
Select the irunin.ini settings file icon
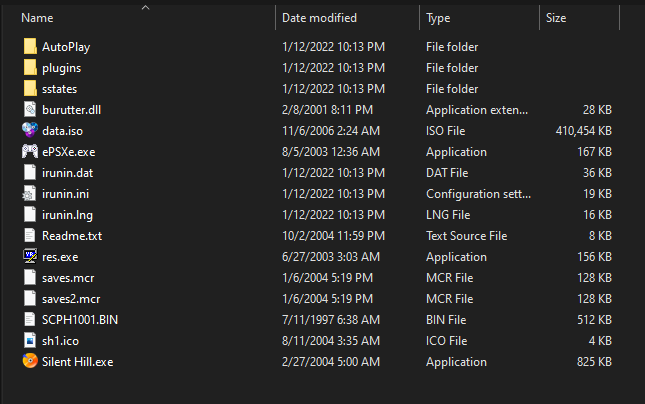29,193
